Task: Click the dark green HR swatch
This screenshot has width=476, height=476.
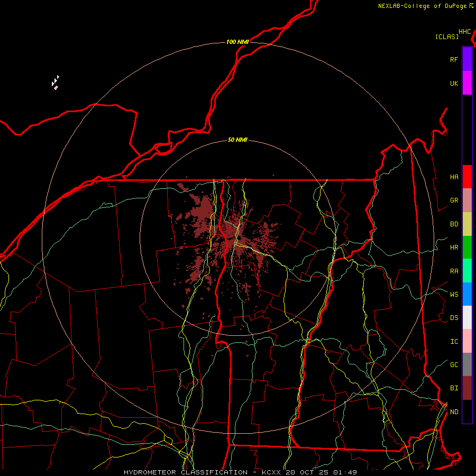Action: click(467, 247)
